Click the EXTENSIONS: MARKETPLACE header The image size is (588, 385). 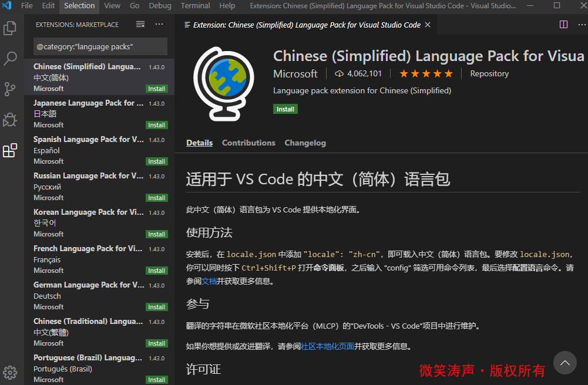(x=77, y=25)
